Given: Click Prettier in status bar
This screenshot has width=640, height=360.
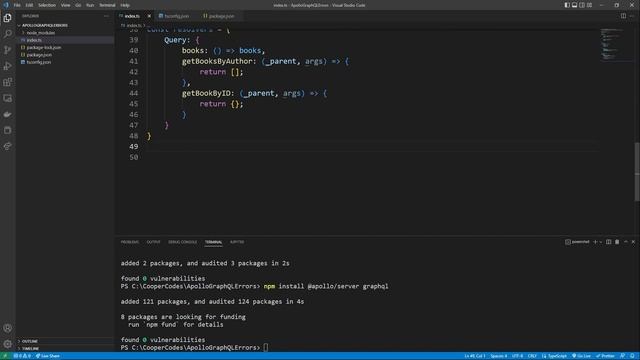Looking at the screenshot, I should [x=604, y=356].
